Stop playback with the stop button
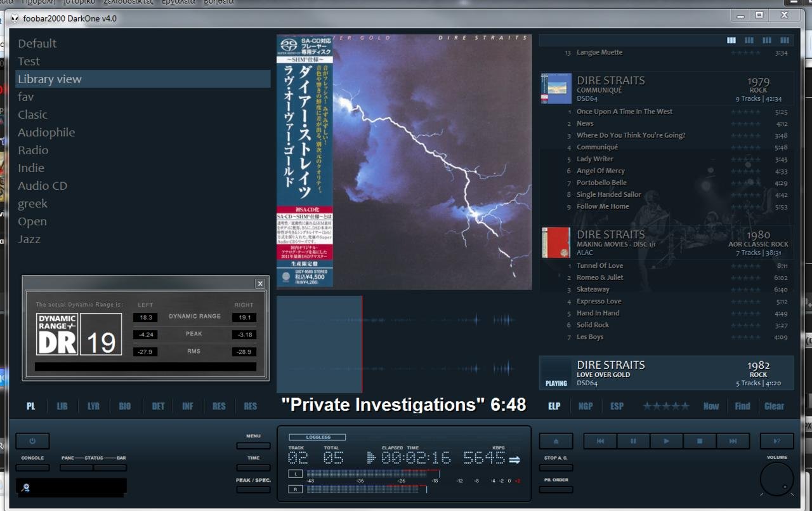 click(x=700, y=441)
